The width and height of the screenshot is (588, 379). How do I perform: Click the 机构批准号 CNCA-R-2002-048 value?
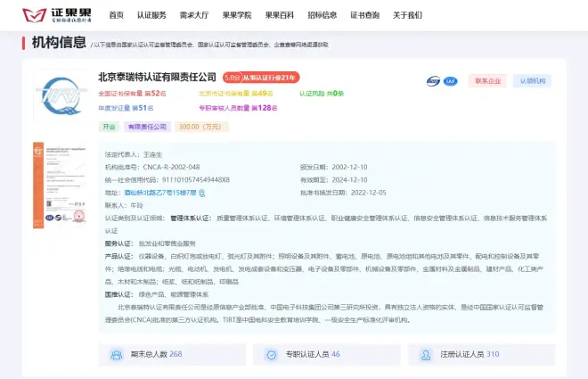pyautogui.click(x=171, y=167)
